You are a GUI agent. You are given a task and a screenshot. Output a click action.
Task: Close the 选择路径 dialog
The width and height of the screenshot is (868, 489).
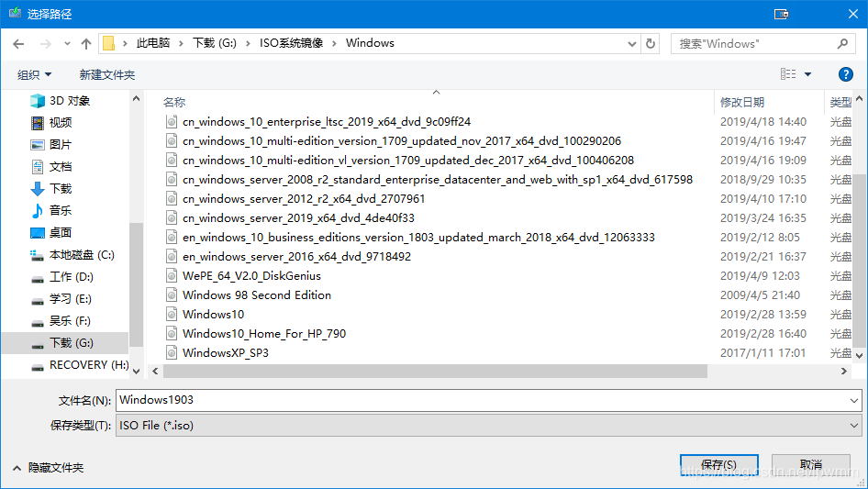pyautogui.click(x=853, y=14)
